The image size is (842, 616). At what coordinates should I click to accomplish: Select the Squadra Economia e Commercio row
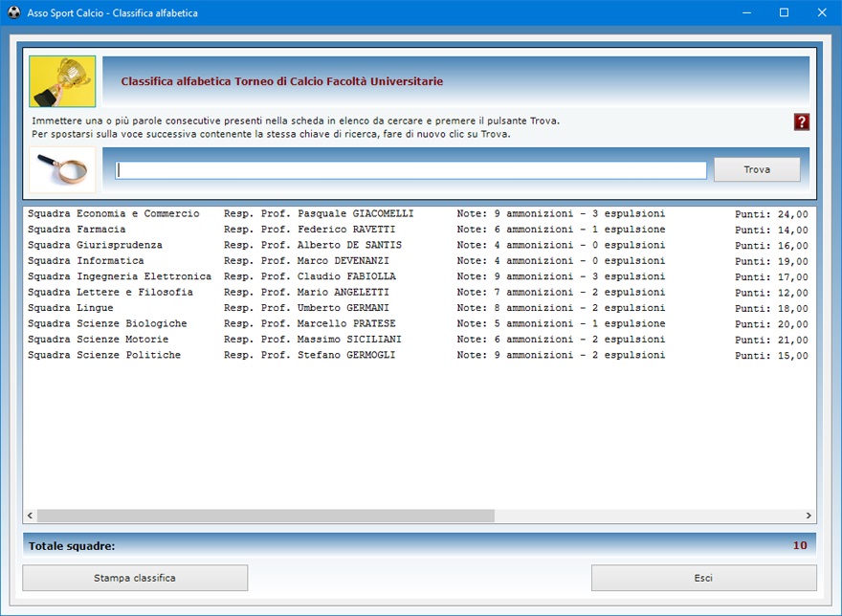[x=418, y=213]
